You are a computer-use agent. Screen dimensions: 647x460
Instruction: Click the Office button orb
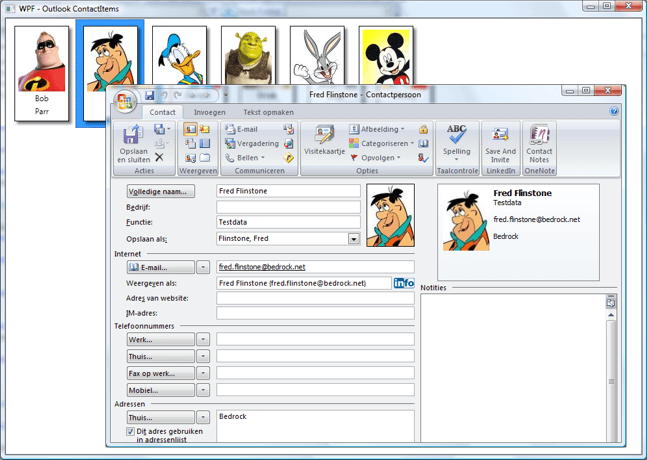point(125,101)
